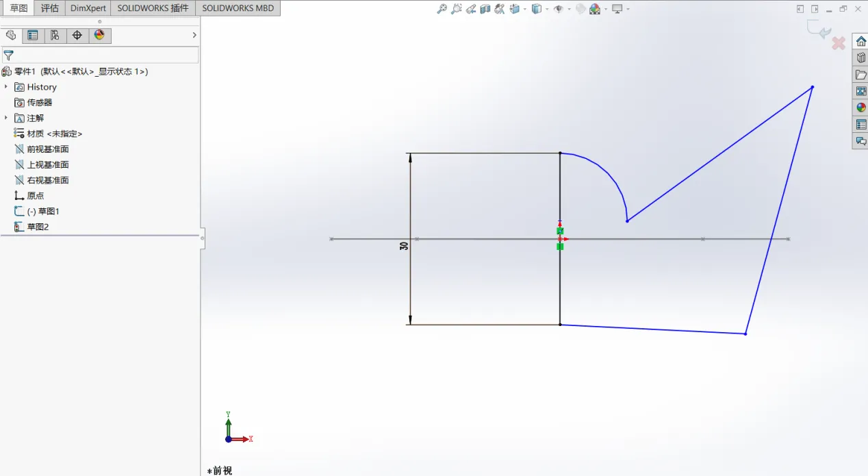Open the View Palette task pane
This screenshot has height=476, width=868.
click(x=860, y=91)
